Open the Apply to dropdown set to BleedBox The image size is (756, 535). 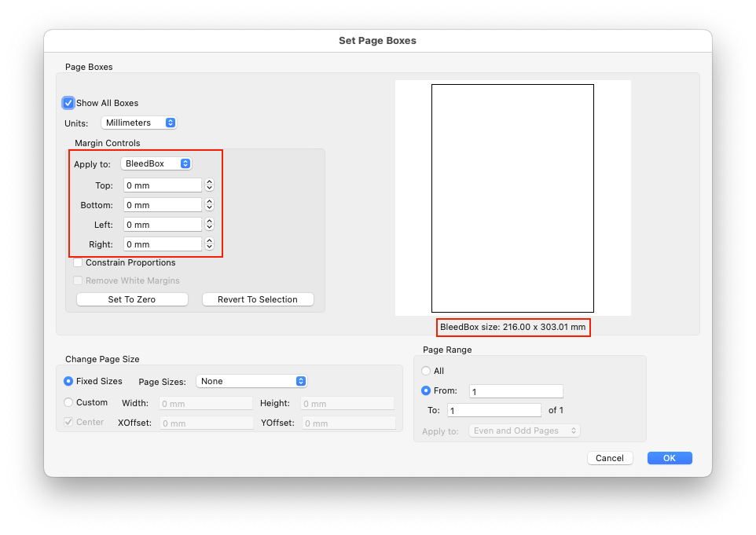point(155,163)
